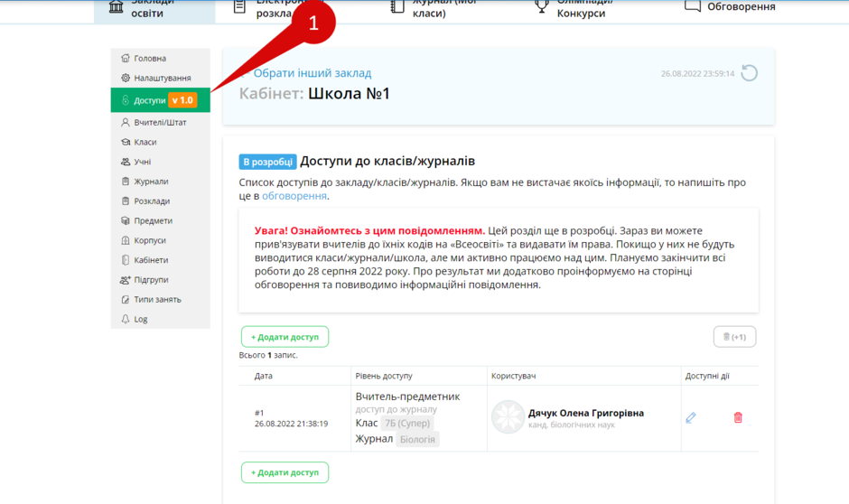Follow the Обрати інший заклад link
This screenshot has width=849, height=504.
pyautogui.click(x=312, y=73)
